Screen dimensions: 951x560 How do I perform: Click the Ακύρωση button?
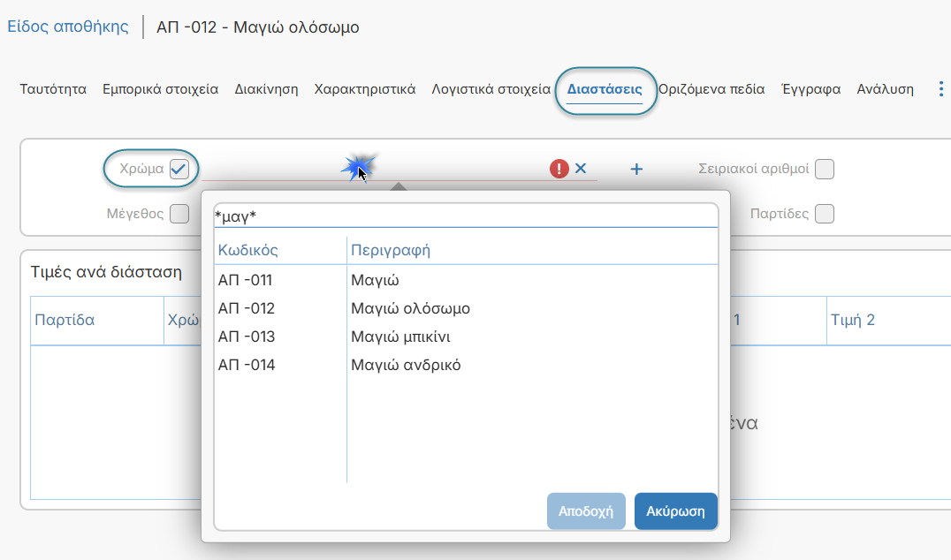[675, 511]
